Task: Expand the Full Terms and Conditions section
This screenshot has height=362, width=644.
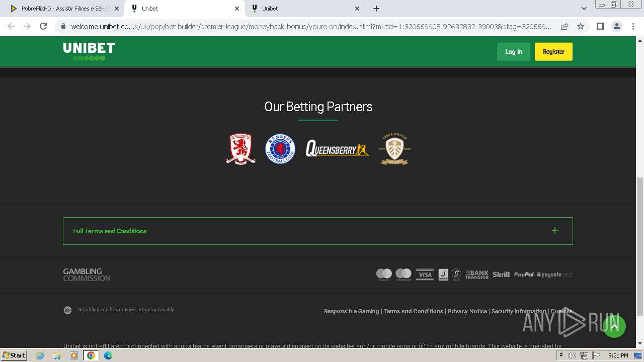Action: [317, 231]
